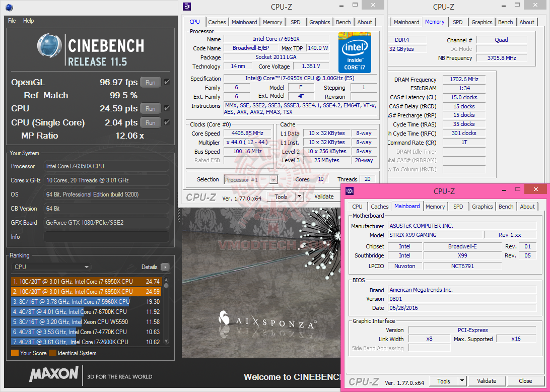Select ranking entry i7-5960X CPU

click(x=86, y=302)
